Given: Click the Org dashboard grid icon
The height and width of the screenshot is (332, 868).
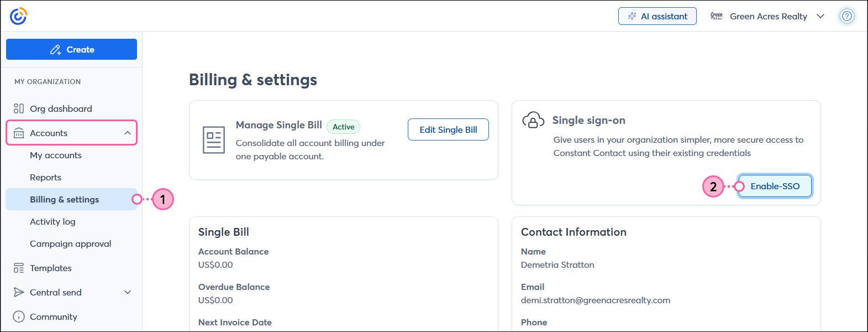Looking at the screenshot, I should pos(19,108).
